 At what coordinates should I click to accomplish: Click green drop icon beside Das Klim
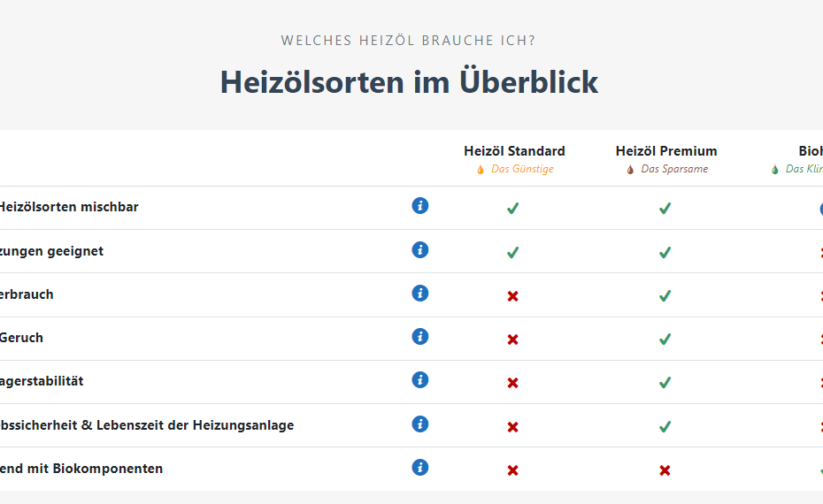pos(774,170)
